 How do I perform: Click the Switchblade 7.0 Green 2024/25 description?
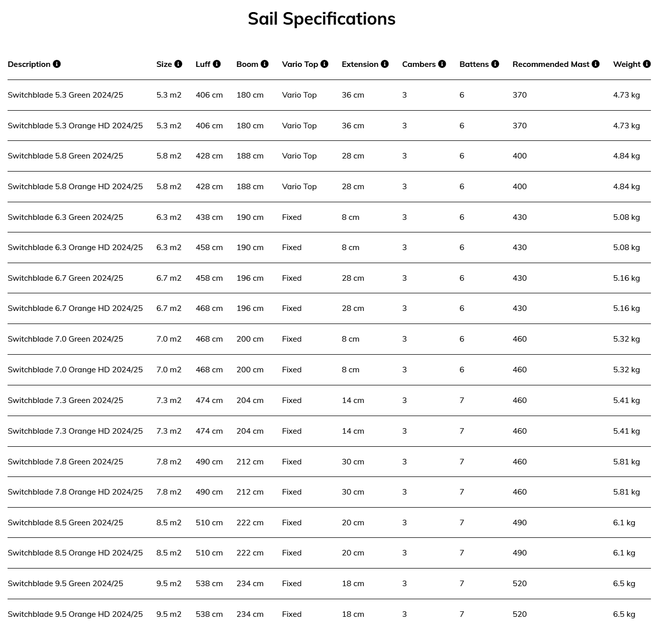tap(65, 339)
